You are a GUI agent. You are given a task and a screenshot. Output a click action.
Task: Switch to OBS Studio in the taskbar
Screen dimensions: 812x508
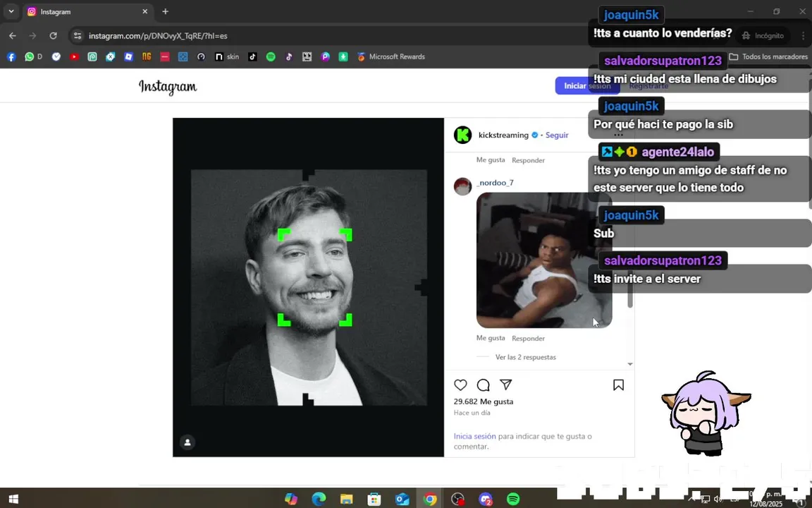(x=457, y=499)
